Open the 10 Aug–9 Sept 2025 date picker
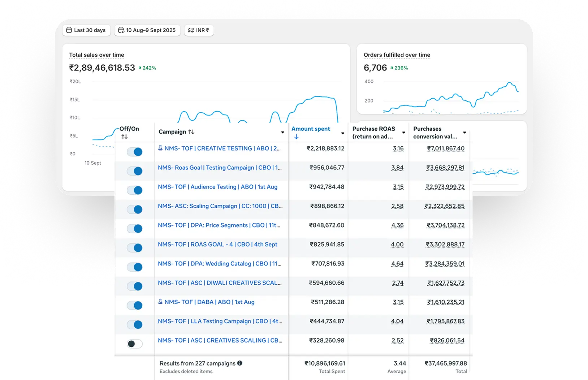Viewport: 588px width, 380px height. point(147,30)
